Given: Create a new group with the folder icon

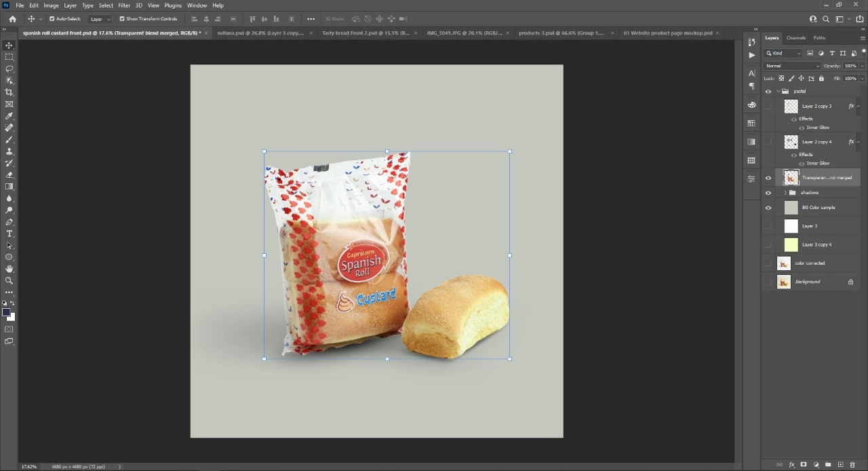Looking at the screenshot, I should (828, 465).
